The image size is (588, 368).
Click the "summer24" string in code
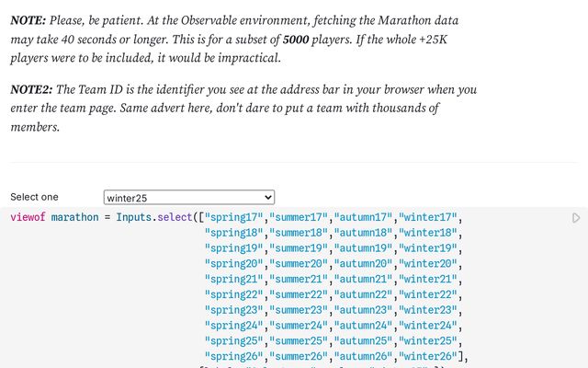[x=300, y=326]
